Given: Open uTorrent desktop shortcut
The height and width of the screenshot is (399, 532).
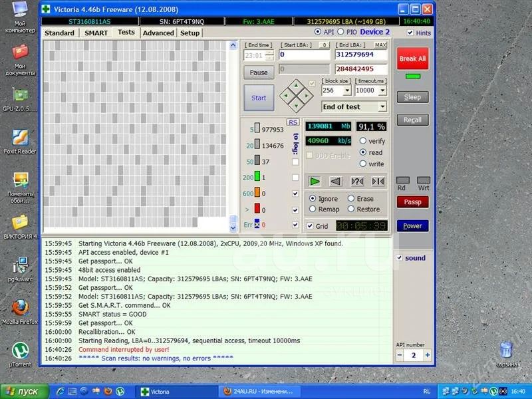Looking at the screenshot, I should pos(20,355).
